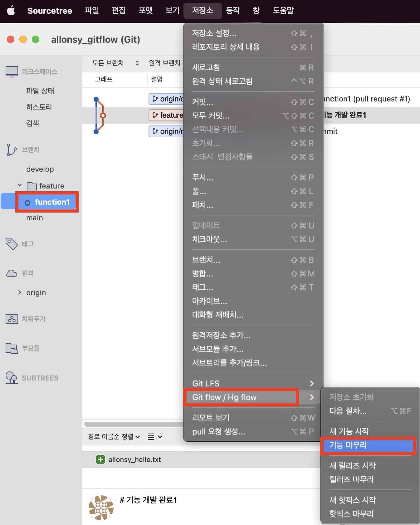420x525 pixels.
Task: Open the list view mode dropdown
Action: click(155, 437)
